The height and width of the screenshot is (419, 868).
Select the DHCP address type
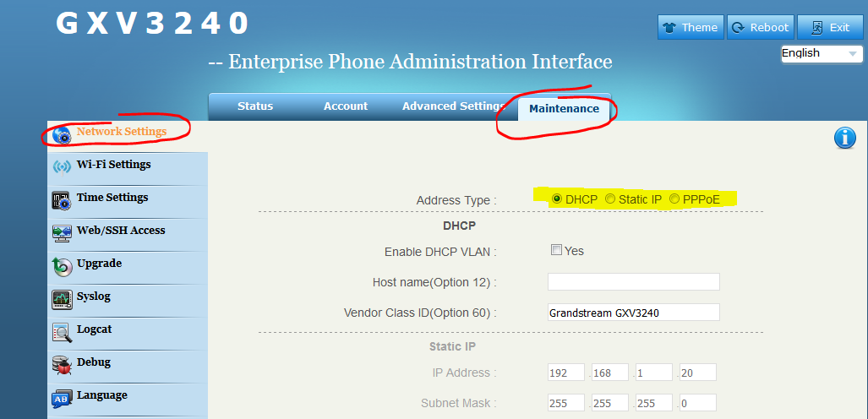click(557, 199)
